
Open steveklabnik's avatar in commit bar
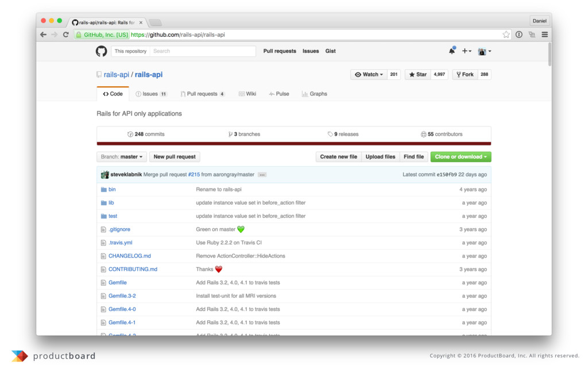click(x=105, y=175)
